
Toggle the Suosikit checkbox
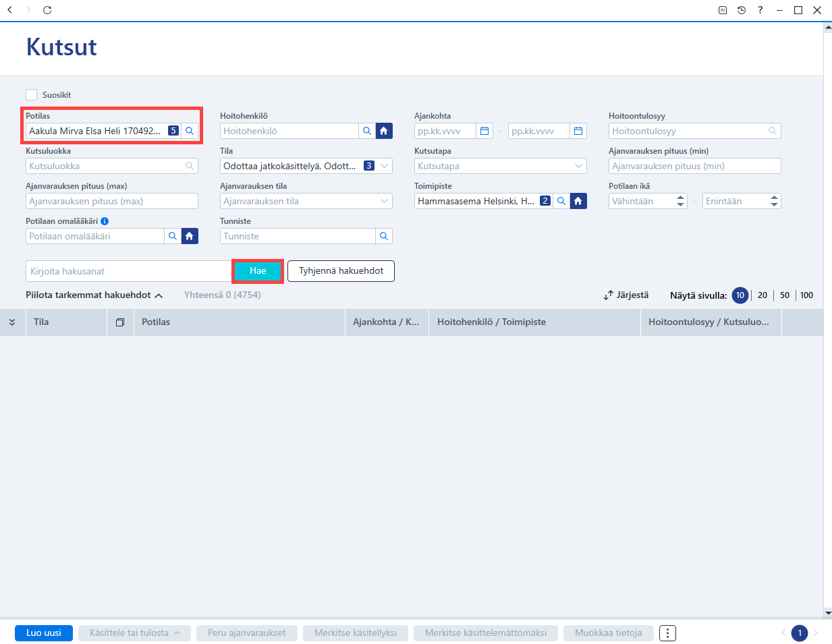32,95
